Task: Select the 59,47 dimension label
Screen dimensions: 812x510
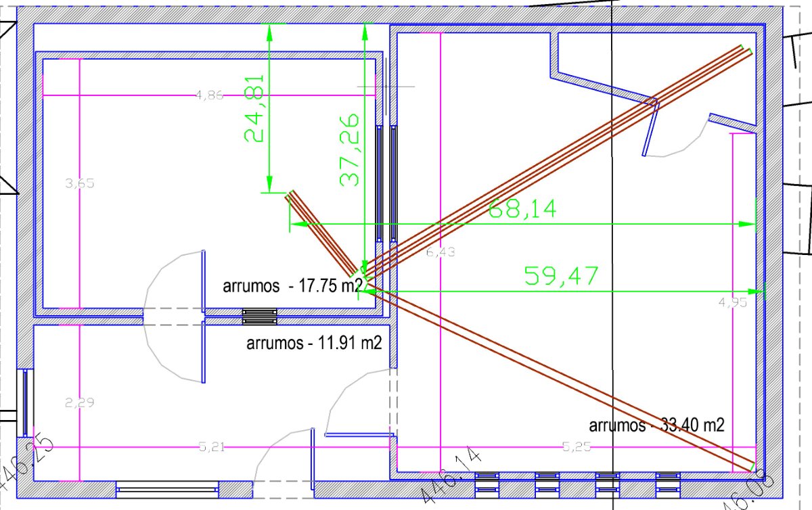Action: pos(562,275)
